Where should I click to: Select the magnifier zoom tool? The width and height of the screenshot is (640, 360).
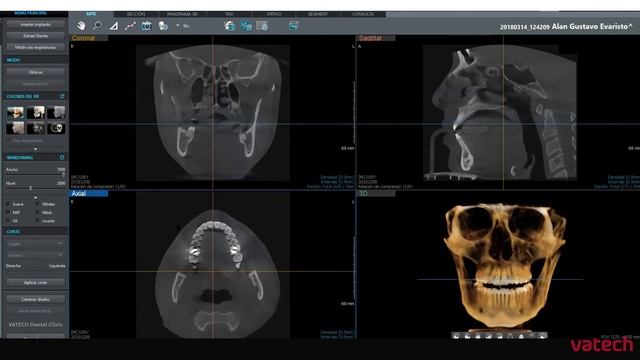pos(98,26)
